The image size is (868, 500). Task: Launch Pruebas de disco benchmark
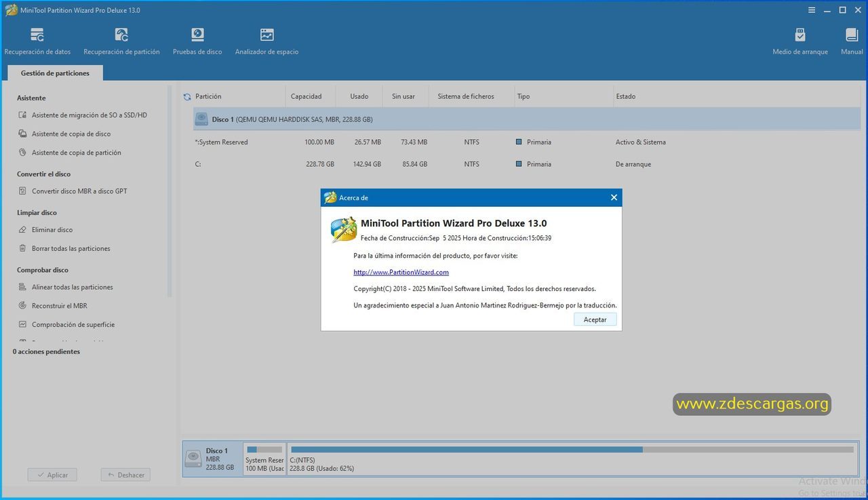coord(197,42)
